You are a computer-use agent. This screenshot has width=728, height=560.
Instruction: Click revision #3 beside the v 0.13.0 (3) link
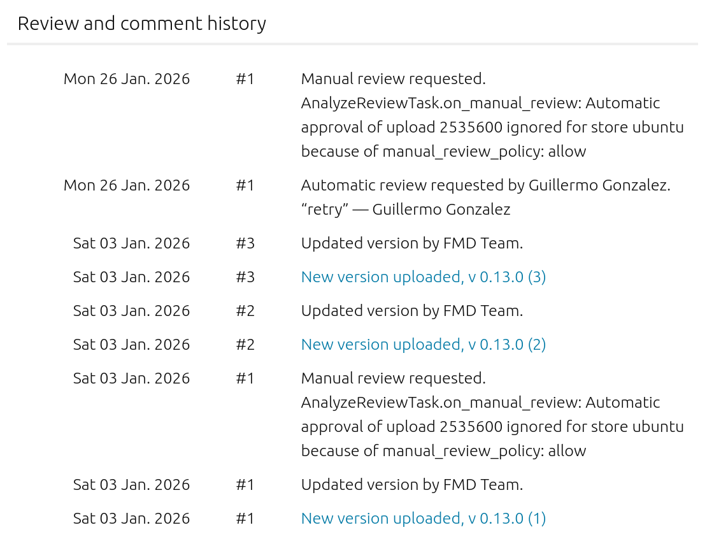tap(245, 277)
